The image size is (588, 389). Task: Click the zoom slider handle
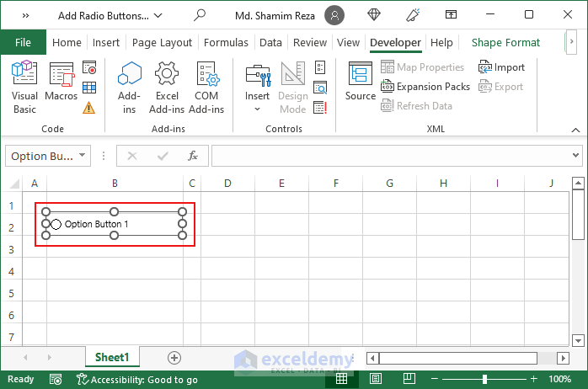coord(484,379)
